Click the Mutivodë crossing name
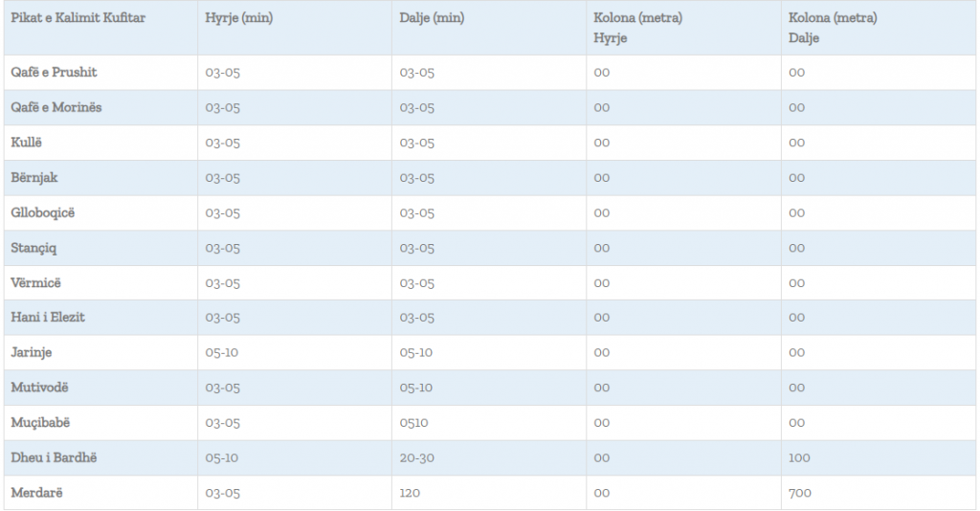 (39, 388)
